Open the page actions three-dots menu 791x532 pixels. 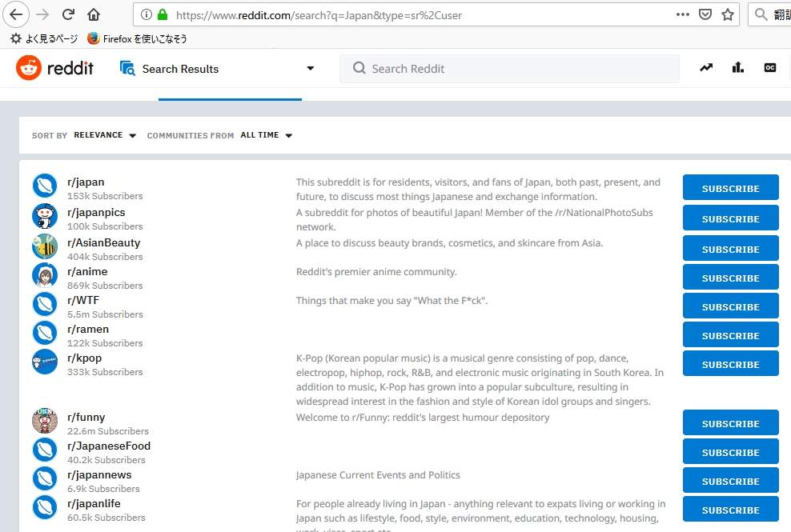click(683, 14)
